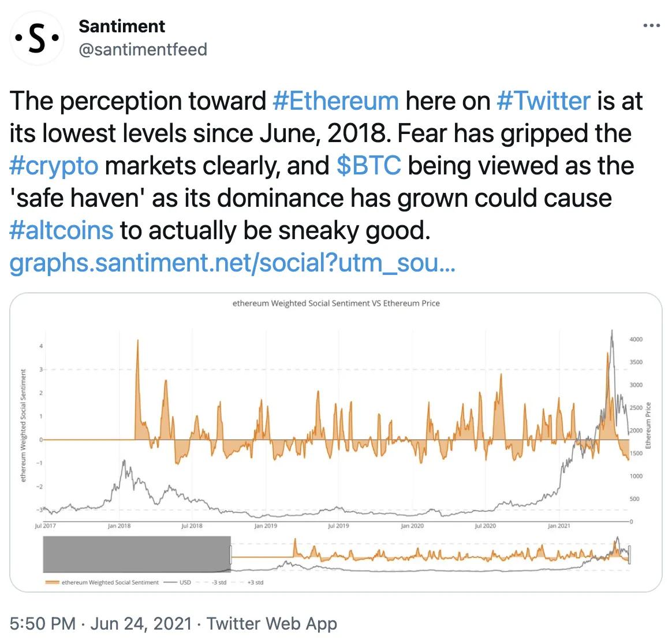
Task: Click the Santiment display name
Action: (122, 26)
